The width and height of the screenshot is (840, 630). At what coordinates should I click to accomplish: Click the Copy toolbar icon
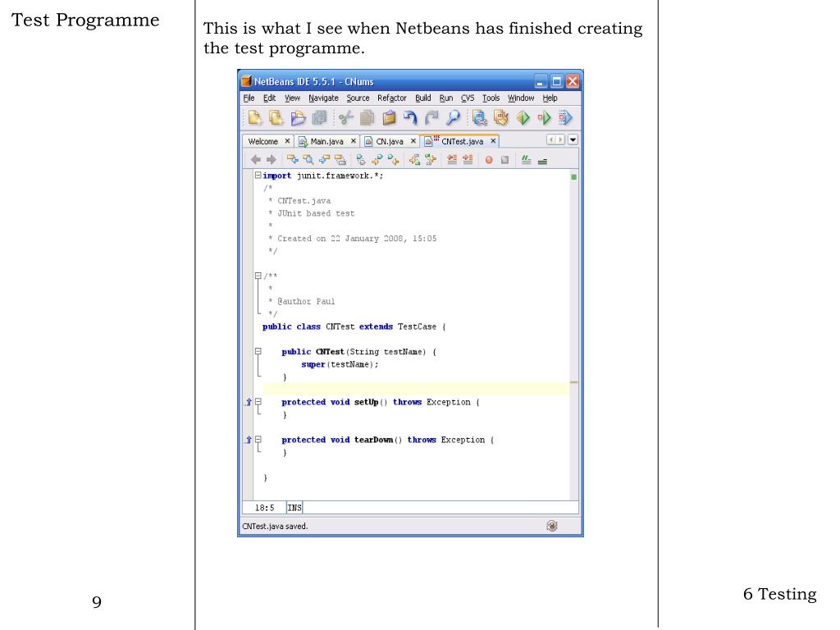[367, 117]
